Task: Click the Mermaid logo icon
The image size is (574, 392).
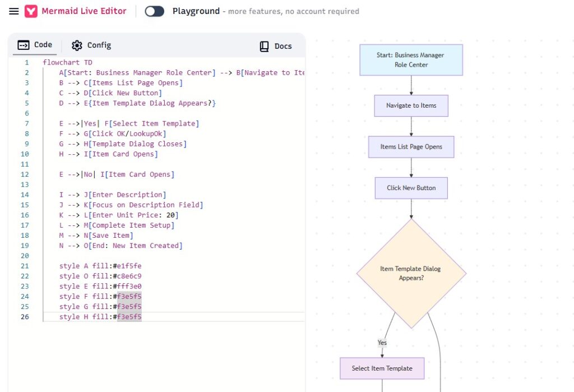Action: (31, 11)
